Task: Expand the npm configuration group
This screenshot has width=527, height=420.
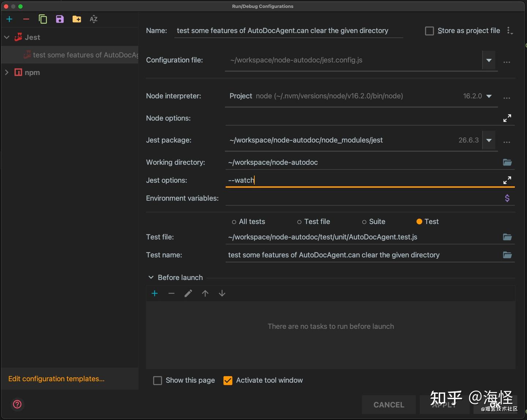Action: pos(6,72)
